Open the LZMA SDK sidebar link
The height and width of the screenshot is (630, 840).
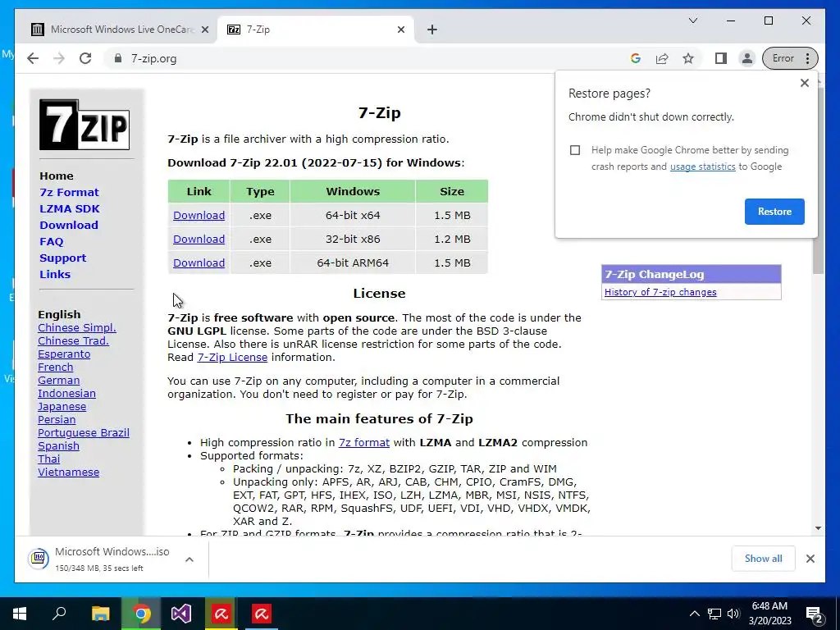[x=70, y=209]
